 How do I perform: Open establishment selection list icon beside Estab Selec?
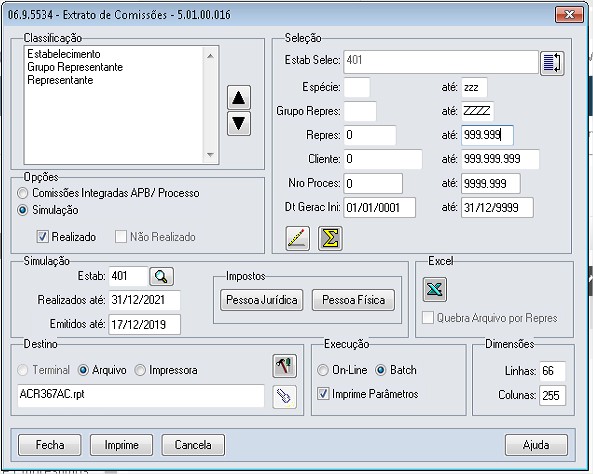tap(552, 63)
